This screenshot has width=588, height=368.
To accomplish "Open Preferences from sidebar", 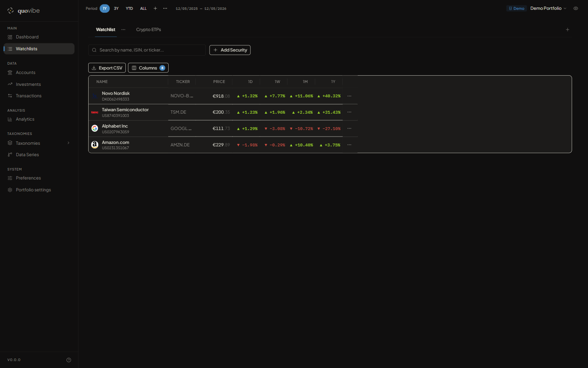I will point(39,178).
